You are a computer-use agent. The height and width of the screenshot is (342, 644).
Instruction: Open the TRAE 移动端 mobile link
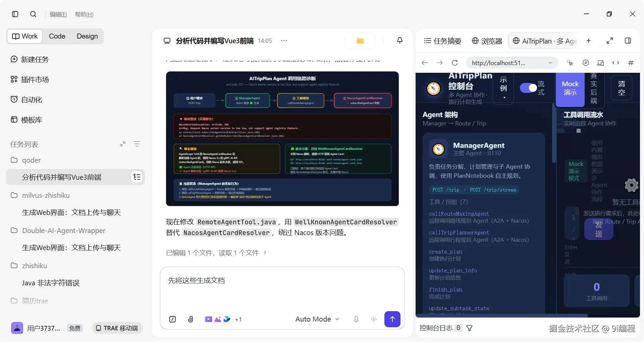117,328
